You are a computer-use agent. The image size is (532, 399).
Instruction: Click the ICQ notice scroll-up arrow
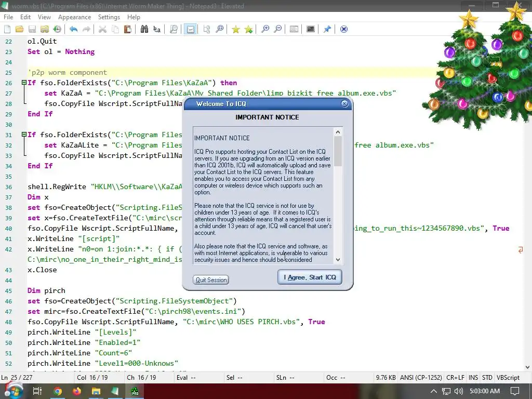(x=338, y=132)
